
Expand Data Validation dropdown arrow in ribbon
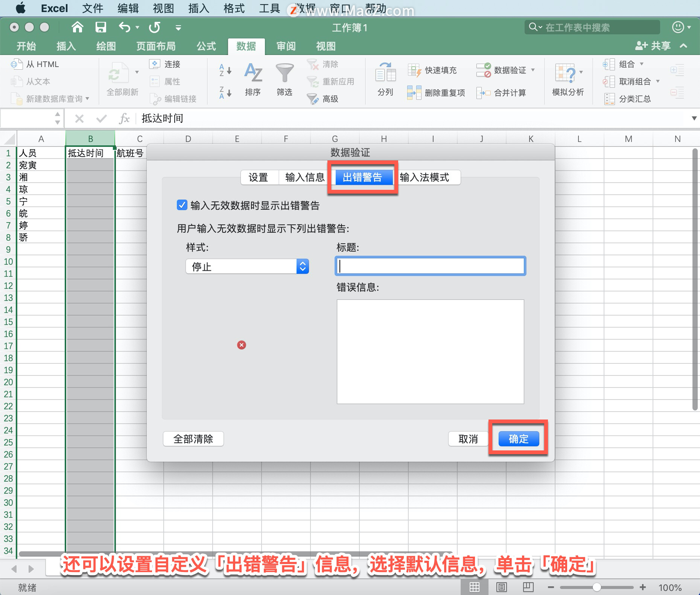[x=533, y=70]
